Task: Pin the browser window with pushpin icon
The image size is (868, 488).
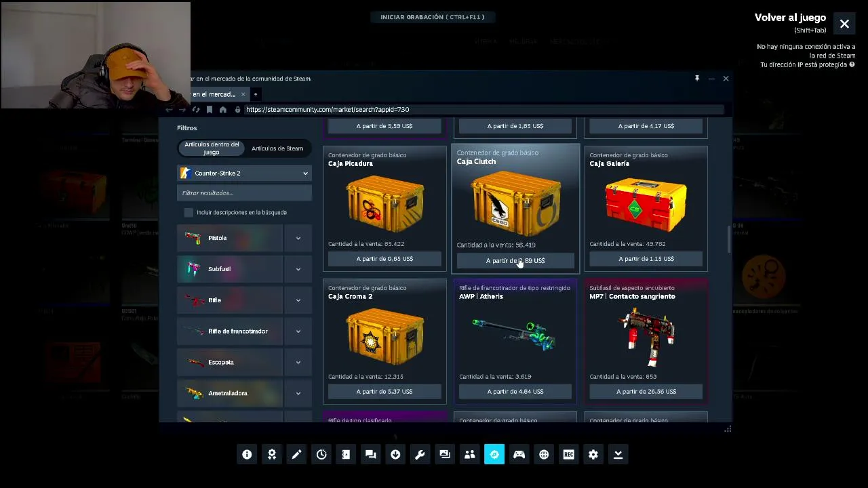Action: tap(697, 79)
